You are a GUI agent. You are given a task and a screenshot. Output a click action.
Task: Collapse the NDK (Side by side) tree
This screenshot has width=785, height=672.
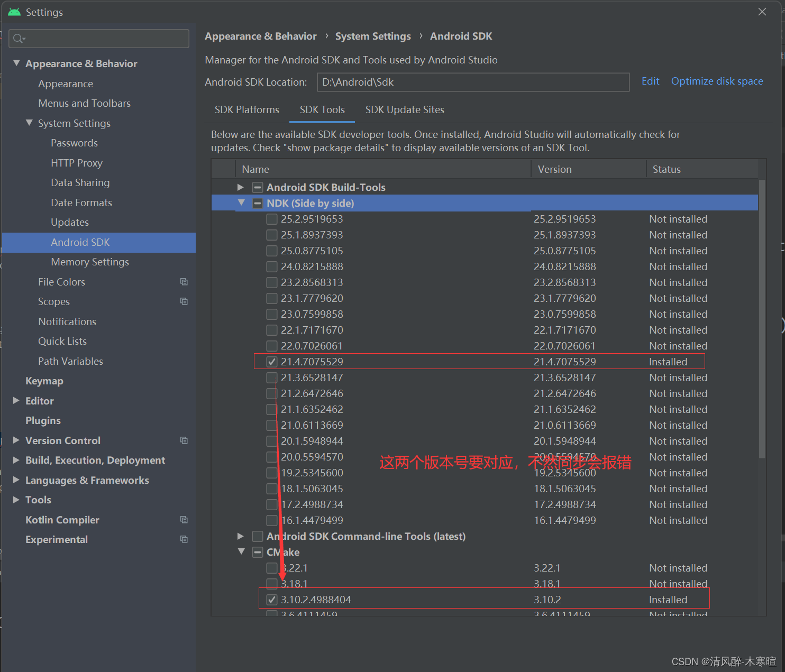point(241,202)
